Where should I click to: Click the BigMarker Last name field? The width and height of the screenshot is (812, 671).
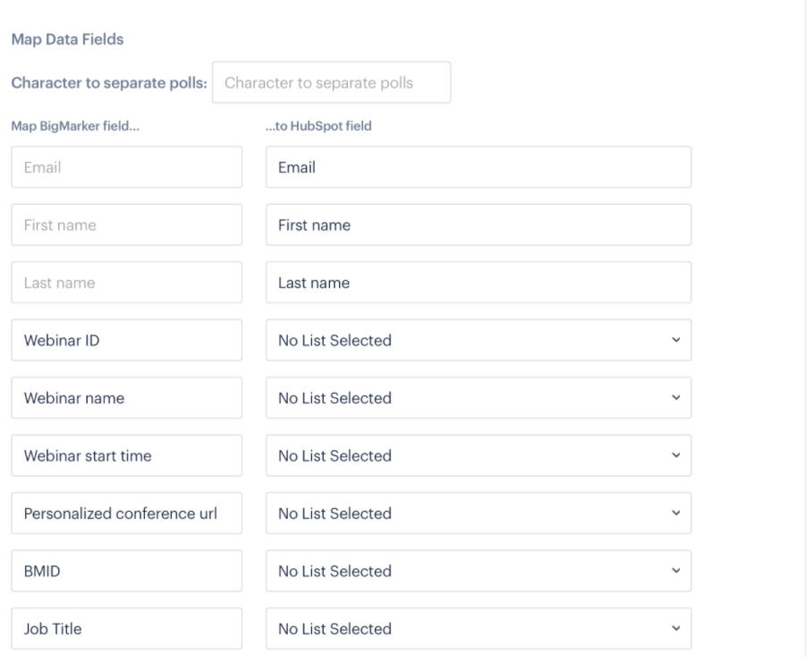coord(126,283)
